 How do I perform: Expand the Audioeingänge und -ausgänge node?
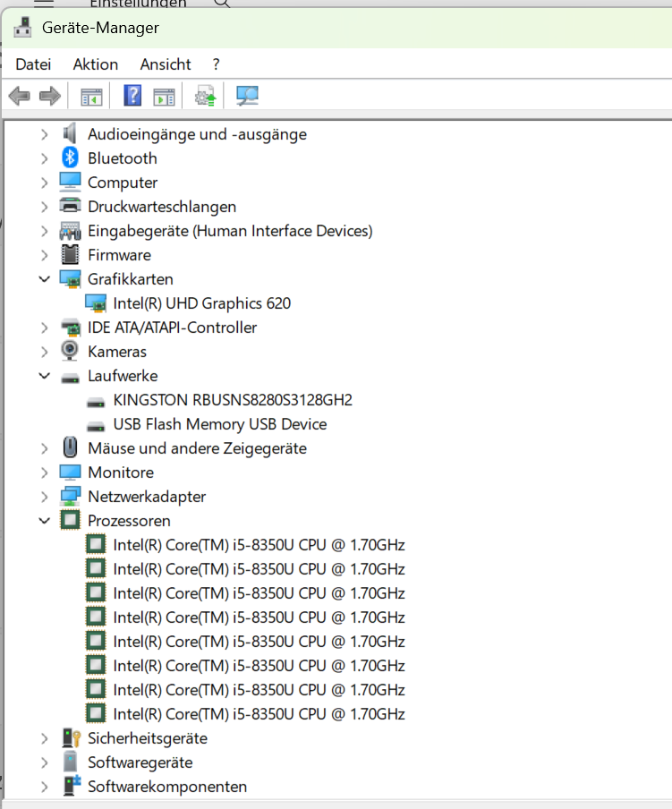(45, 134)
